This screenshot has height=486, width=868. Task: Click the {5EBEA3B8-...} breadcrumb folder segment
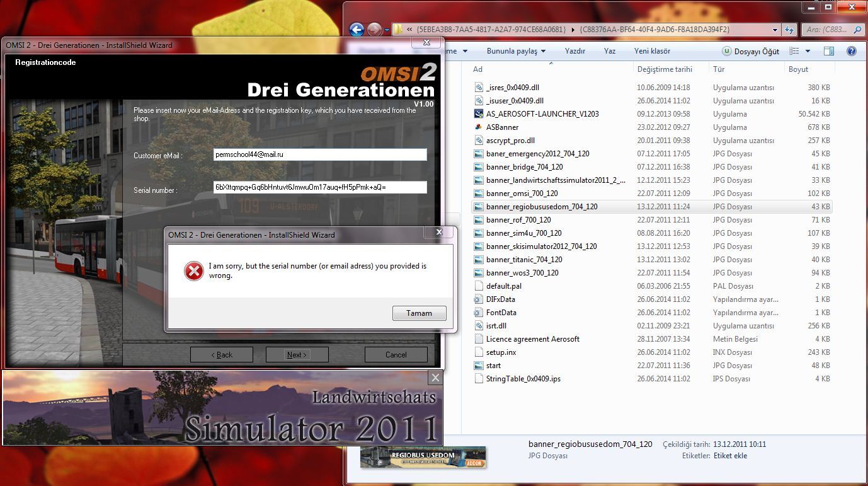tap(491, 30)
